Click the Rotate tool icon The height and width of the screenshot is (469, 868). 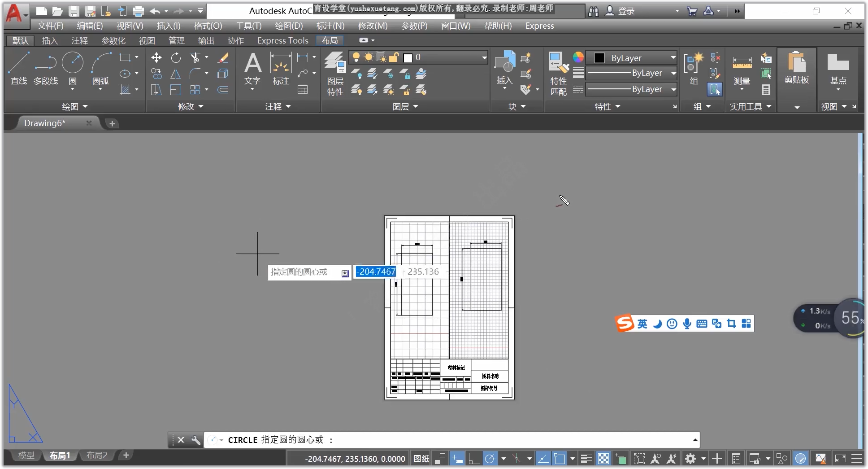point(176,57)
